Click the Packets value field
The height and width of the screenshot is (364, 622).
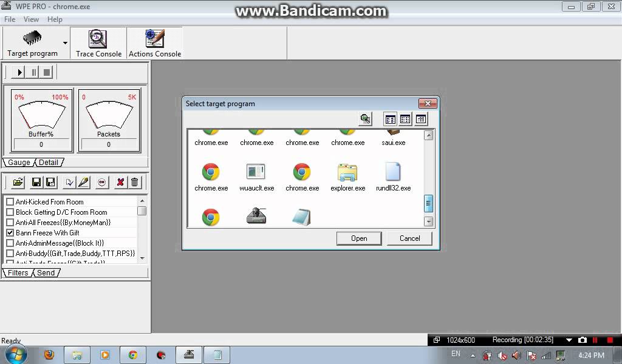pos(109,144)
